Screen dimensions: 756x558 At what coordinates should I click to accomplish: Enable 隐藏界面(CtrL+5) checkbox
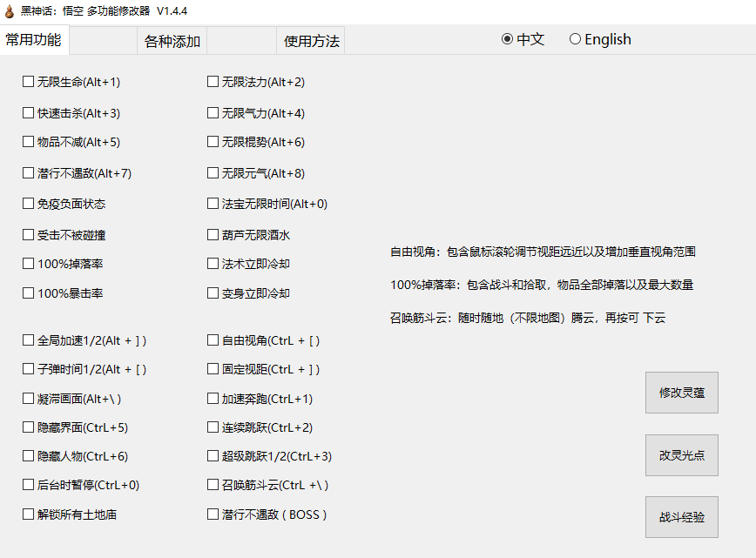29,427
